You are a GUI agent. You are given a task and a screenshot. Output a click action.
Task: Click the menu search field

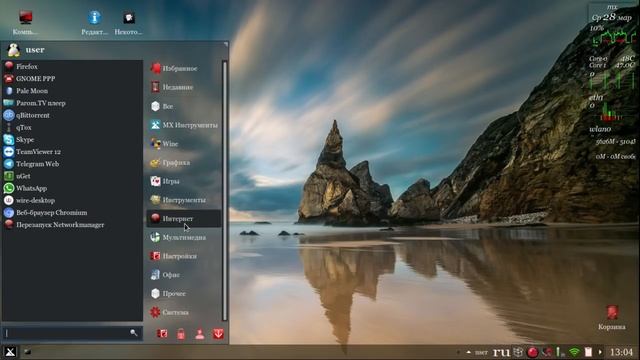[x=72, y=333]
